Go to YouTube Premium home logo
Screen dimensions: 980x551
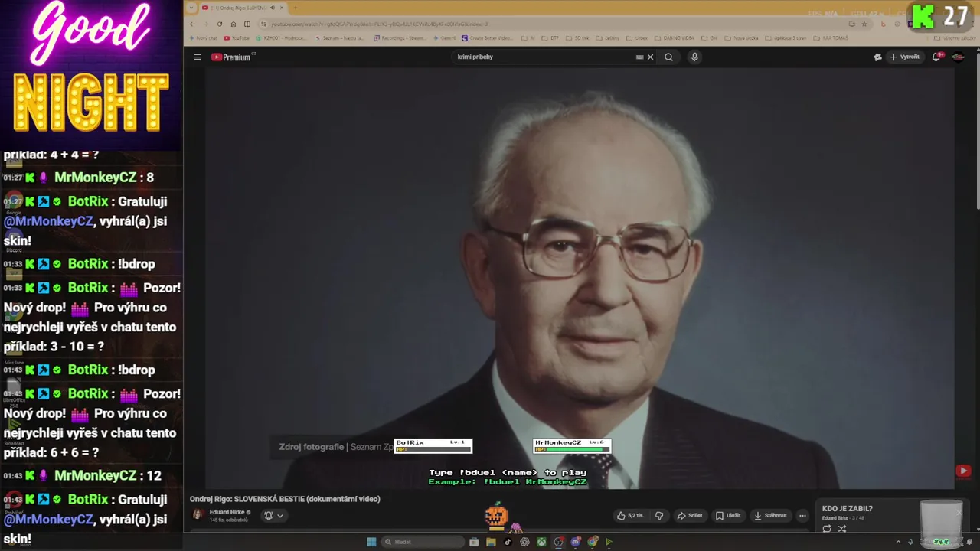(233, 57)
